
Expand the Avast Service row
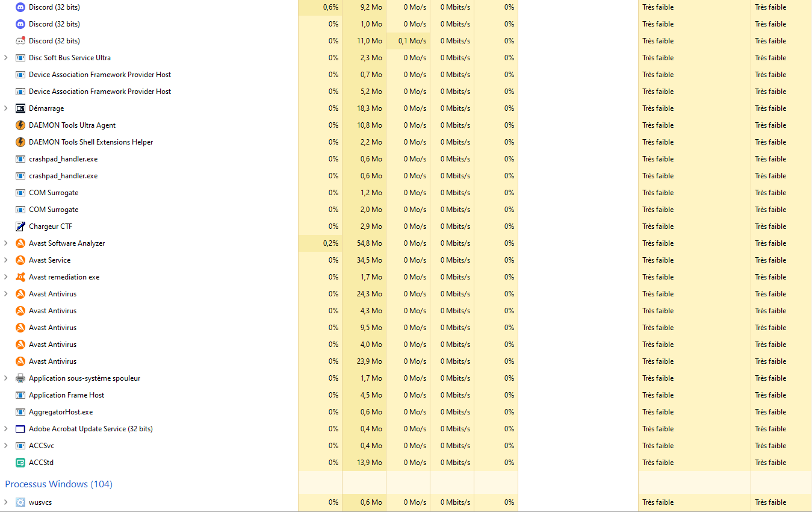pos(6,260)
